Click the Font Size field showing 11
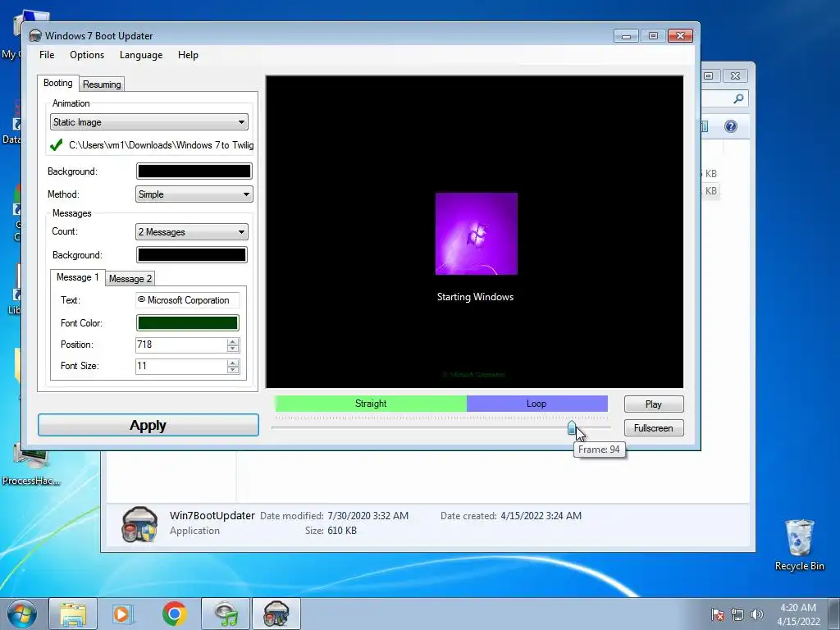The image size is (840, 630). tap(181, 366)
